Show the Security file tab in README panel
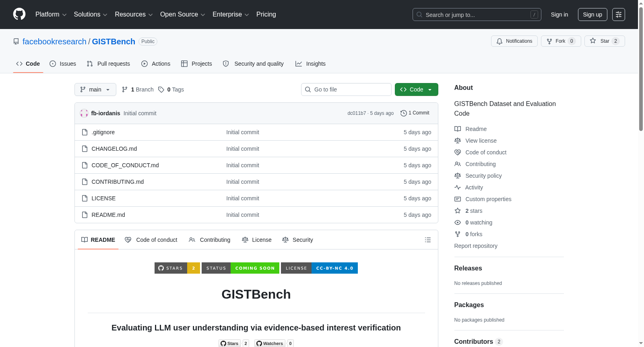Screen dimensions: 644x347 297,240
